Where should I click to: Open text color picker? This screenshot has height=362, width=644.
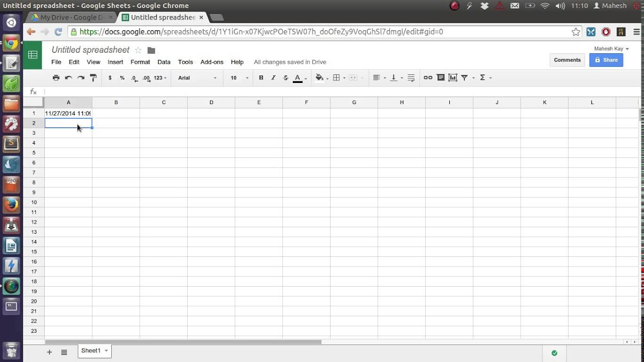click(299, 78)
